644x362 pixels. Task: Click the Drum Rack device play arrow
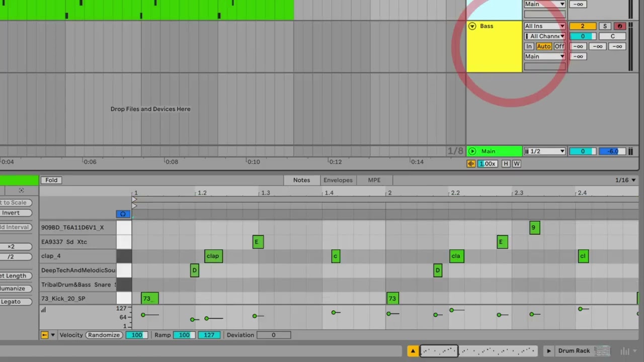548,351
